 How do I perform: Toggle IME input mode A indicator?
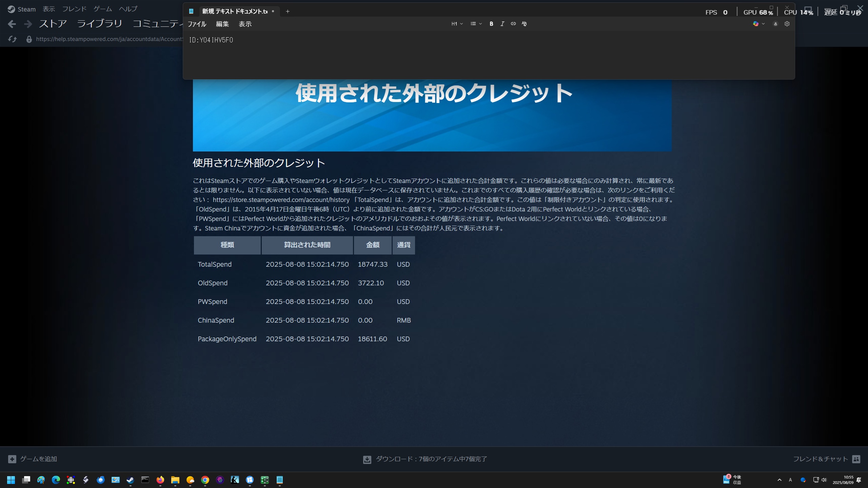click(790, 480)
